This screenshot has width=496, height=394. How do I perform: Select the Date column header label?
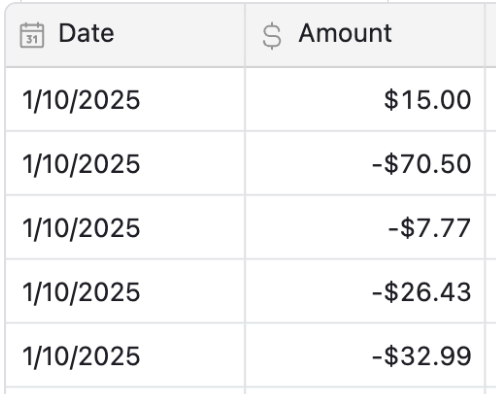[x=86, y=33]
